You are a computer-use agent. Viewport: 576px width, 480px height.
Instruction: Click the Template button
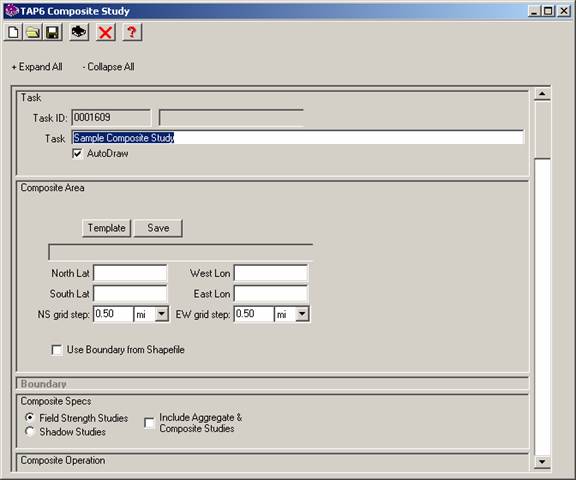pos(107,228)
